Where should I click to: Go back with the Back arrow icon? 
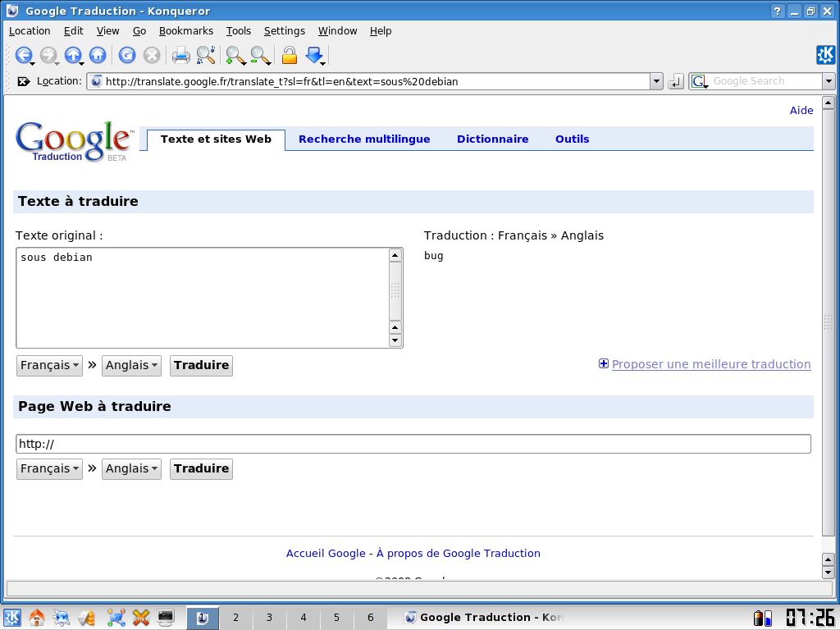point(23,55)
